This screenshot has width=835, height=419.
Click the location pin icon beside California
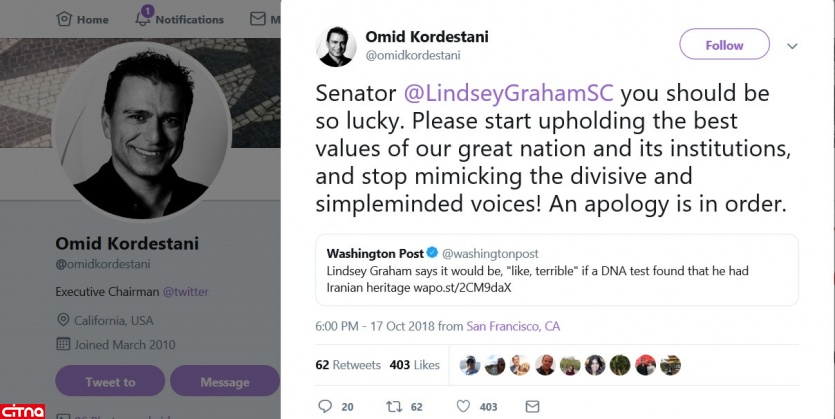click(x=62, y=319)
